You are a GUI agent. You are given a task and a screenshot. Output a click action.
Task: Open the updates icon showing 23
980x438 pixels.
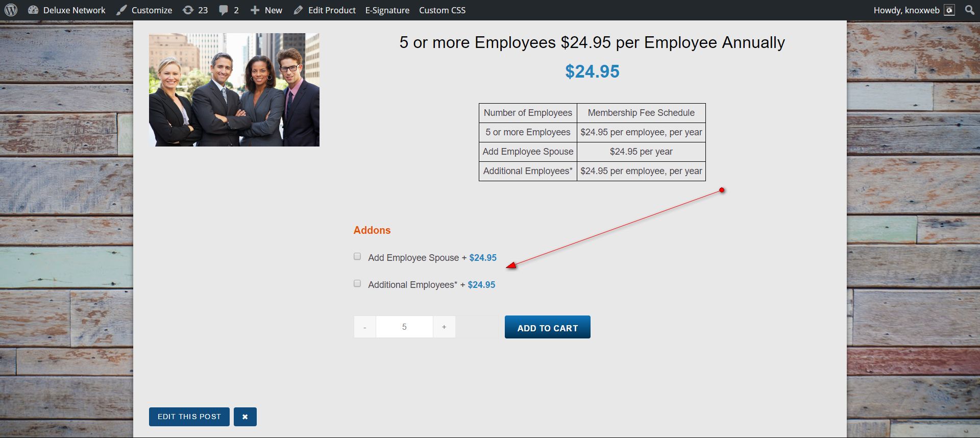[188, 10]
